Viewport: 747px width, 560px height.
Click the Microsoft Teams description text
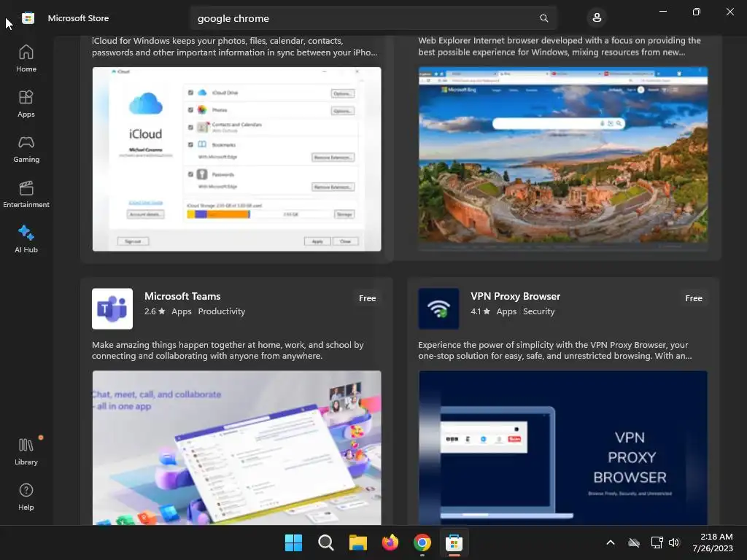(x=228, y=350)
